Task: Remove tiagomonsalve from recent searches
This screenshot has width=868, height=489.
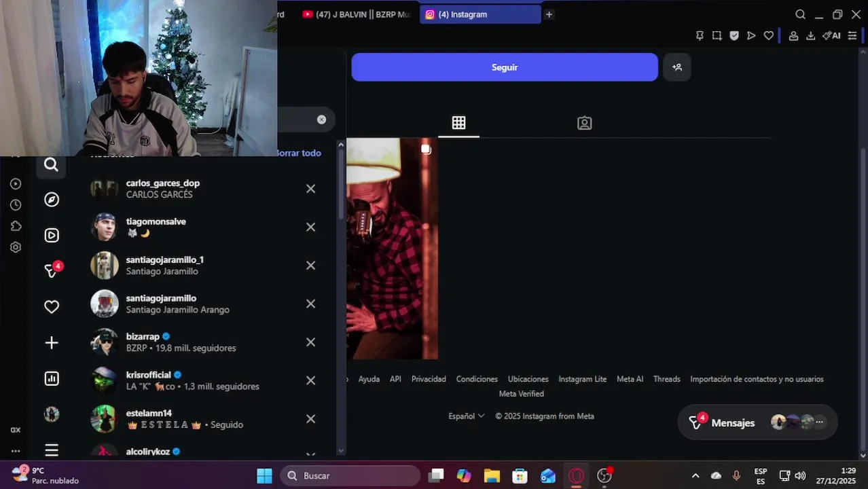Action: pos(310,227)
